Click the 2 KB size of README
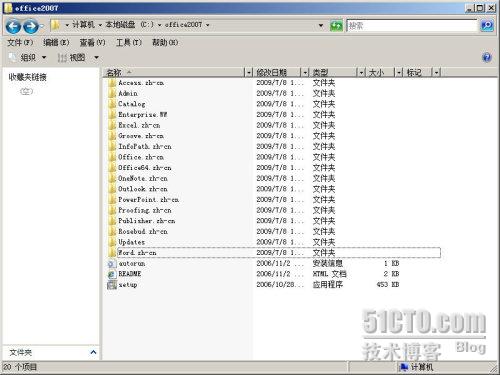Image resolution: width=500 pixels, height=375 pixels. (x=391, y=274)
